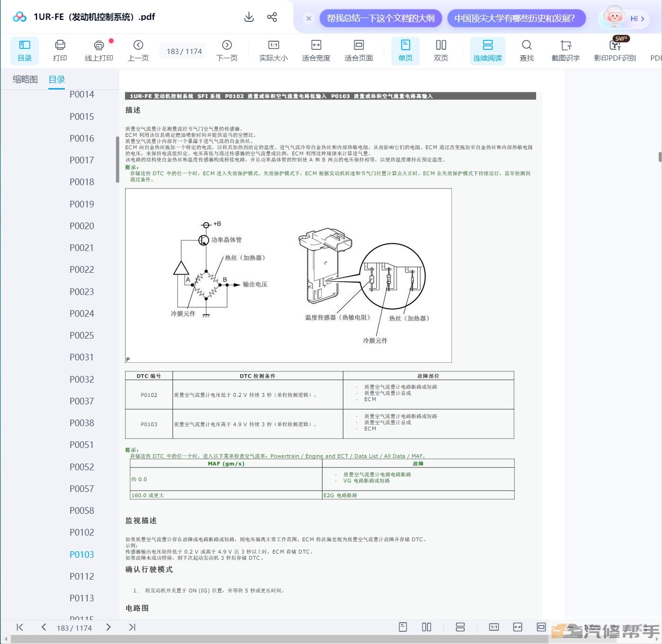Click bottom bar actual size icon
The width and height of the screenshot is (662, 644).
(x=494, y=627)
